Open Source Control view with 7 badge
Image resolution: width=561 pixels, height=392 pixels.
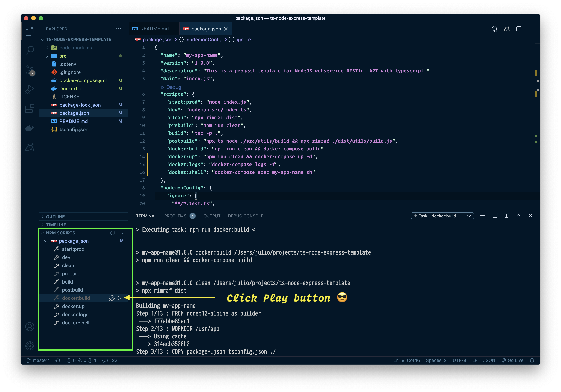pyautogui.click(x=30, y=70)
